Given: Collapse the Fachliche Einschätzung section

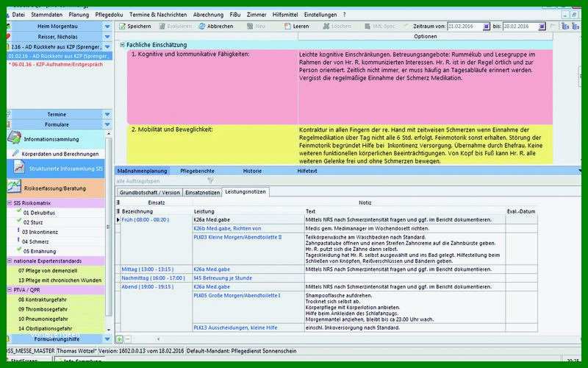Looking at the screenshot, I should 122,45.
